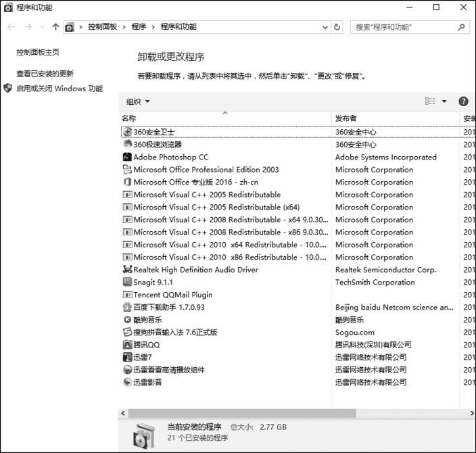Click the 搜狗拼音输入法 icon
Image resolution: width=476 pixels, height=453 pixels.
(x=127, y=332)
